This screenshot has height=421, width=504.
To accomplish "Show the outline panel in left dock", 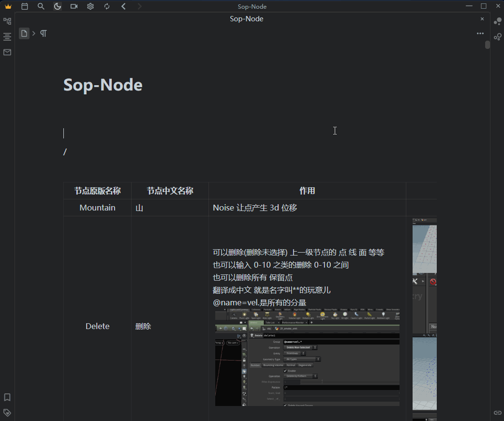I will pyautogui.click(x=7, y=37).
